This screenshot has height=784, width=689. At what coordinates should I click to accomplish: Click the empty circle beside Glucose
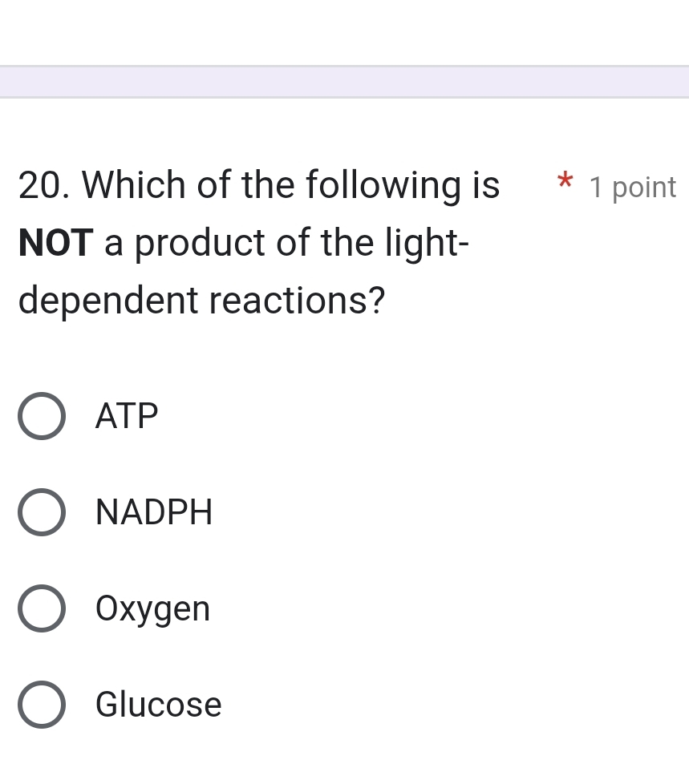(x=42, y=705)
